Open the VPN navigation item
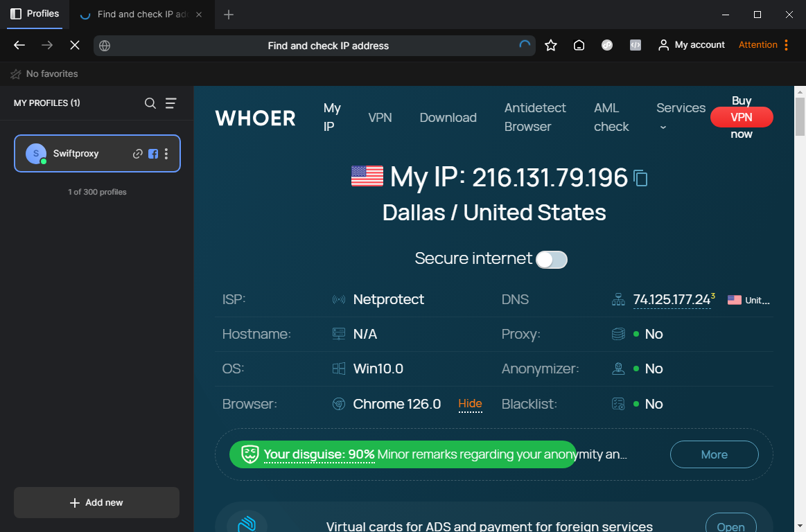The height and width of the screenshot is (532, 806). click(x=380, y=118)
